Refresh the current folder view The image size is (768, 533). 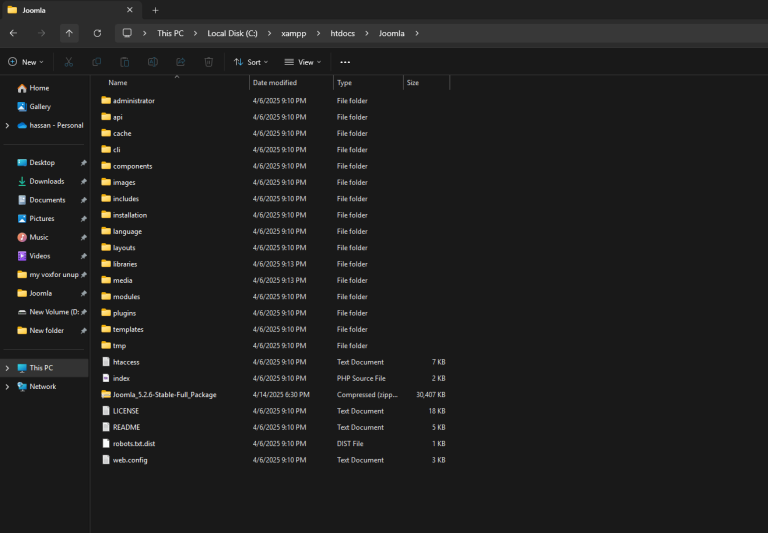coord(97,33)
